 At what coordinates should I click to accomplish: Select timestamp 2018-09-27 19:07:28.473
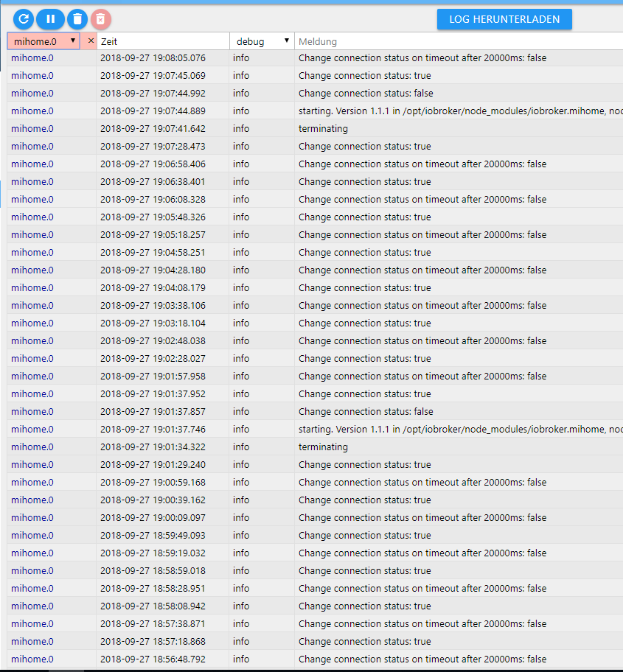coord(153,147)
